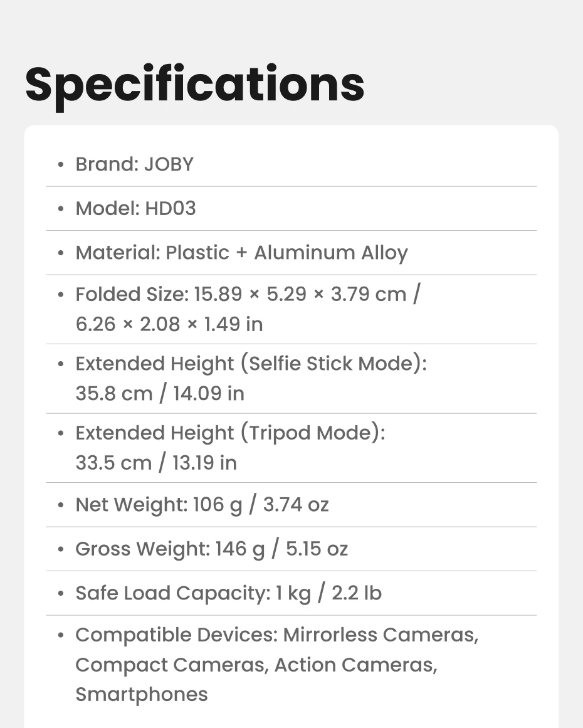The width and height of the screenshot is (583, 728).
Task: Click the 33.5 cm / 13.19 in value
Action: [156, 463]
